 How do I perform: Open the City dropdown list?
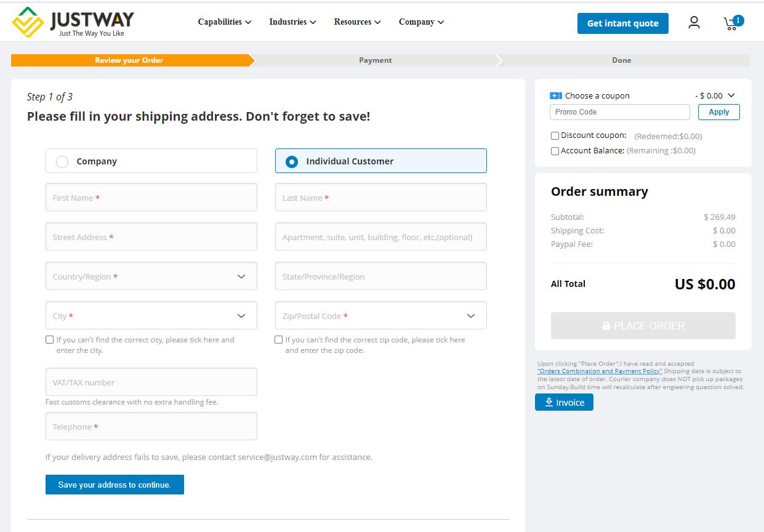[241, 316]
